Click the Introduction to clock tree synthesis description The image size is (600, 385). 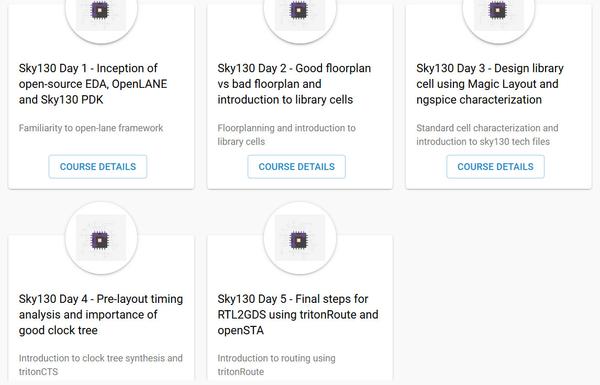pos(101,365)
